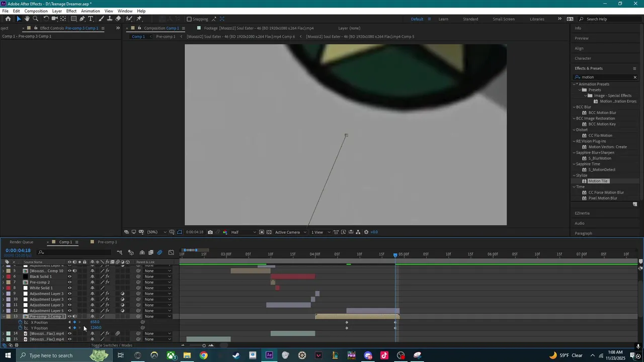Collapse the Pre-comp 3 Comp 1 layer
The width and height of the screenshot is (644, 362).
coord(4,317)
